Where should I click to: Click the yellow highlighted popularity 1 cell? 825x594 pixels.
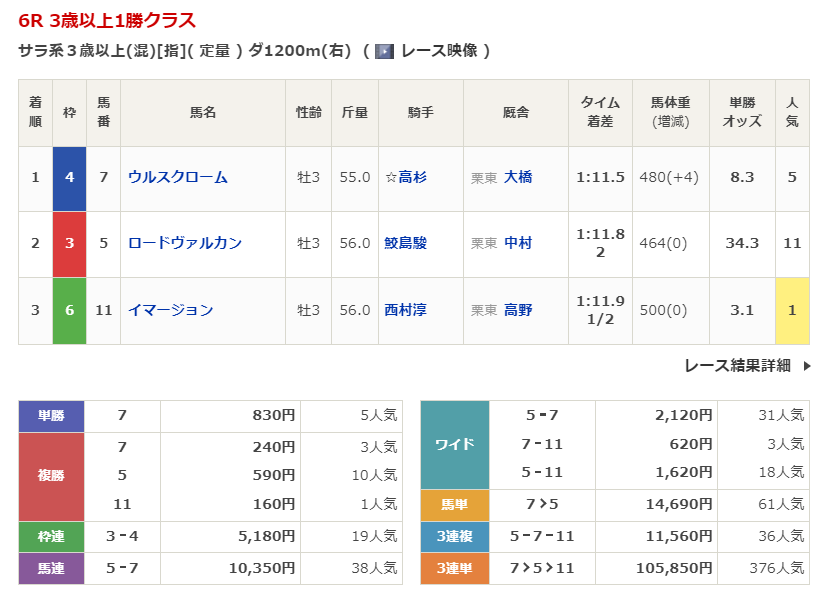[792, 310]
